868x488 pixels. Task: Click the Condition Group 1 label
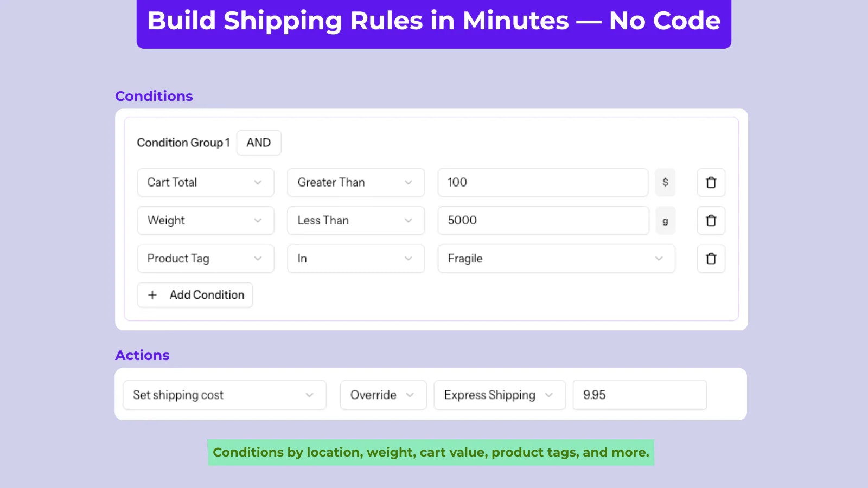(x=184, y=143)
